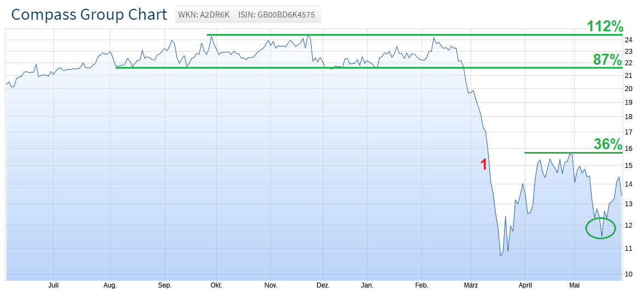Click the "Nov." month label on the x-axis
This screenshot has width=644, height=293.
pyautogui.click(x=270, y=285)
